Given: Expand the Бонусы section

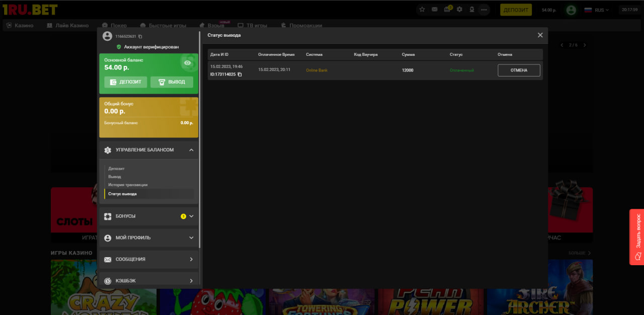Looking at the screenshot, I should 191,216.
